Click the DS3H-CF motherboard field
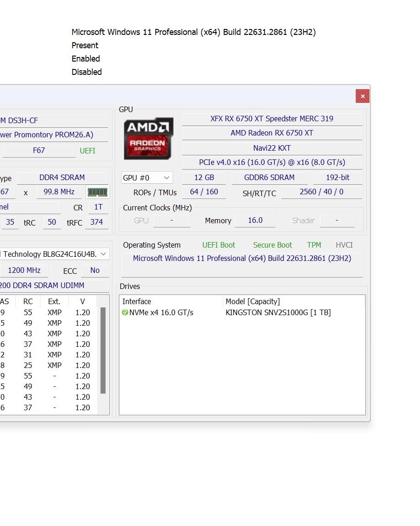 (x=54, y=120)
